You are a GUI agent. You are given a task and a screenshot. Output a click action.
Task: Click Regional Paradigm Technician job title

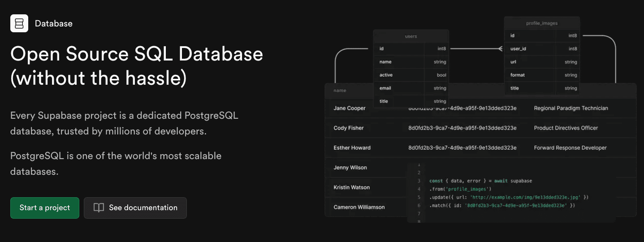pyautogui.click(x=571, y=108)
